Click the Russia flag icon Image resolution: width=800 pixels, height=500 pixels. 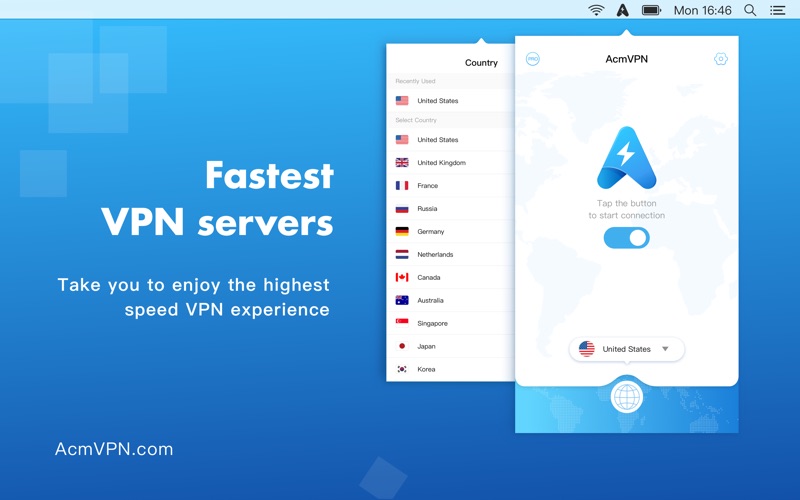tap(402, 208)
